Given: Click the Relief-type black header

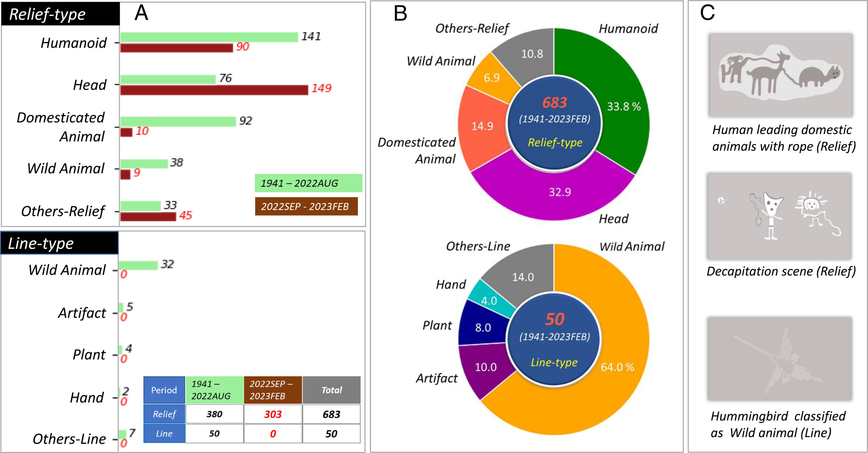Looking at the screenshot, I should (x=60, y=14).
